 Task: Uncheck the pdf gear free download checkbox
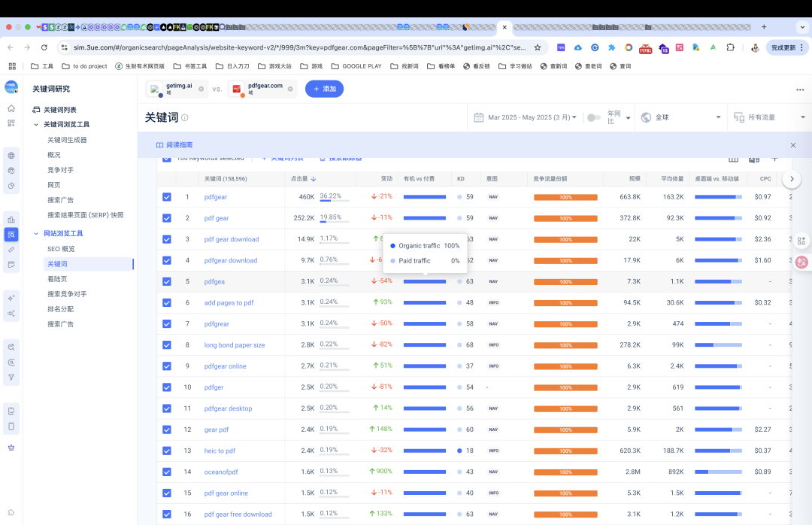167,514
